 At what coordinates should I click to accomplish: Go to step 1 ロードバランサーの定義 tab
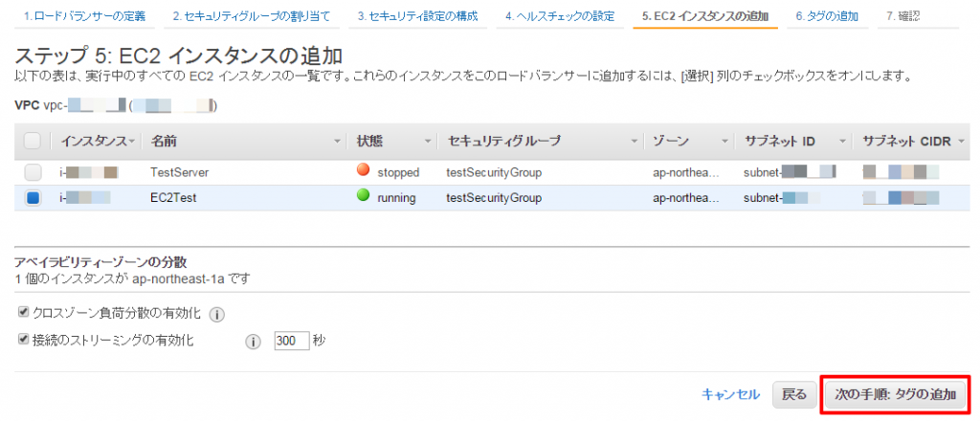click(84, 16)
